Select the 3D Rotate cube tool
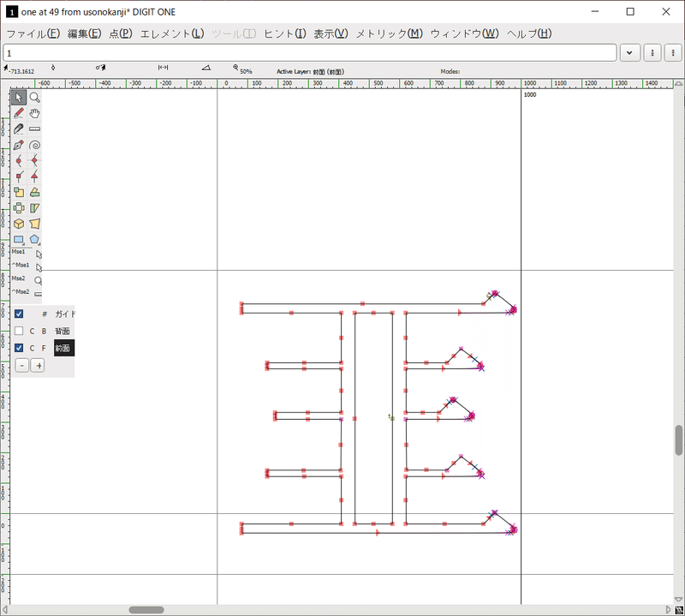 [18, 224]
